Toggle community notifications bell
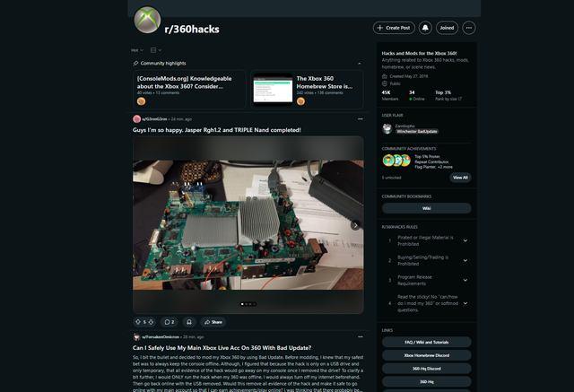Viewport: 574px width, 392px height. (425, 28)
